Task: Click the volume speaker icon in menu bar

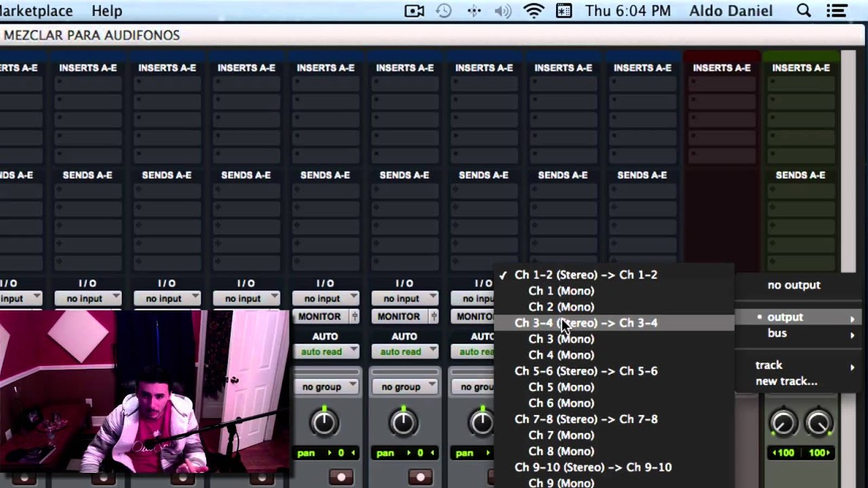Action: (x=503, y=11)
